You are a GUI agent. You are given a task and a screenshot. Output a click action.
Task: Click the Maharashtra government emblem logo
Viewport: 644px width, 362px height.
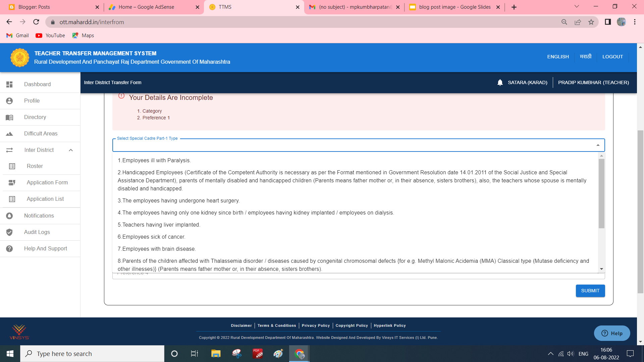[20, 58]
